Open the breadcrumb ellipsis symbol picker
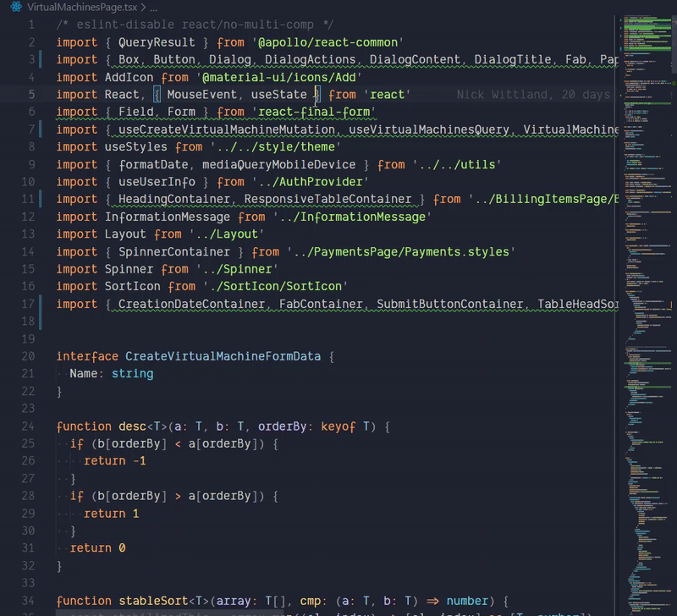 point(153,8)
